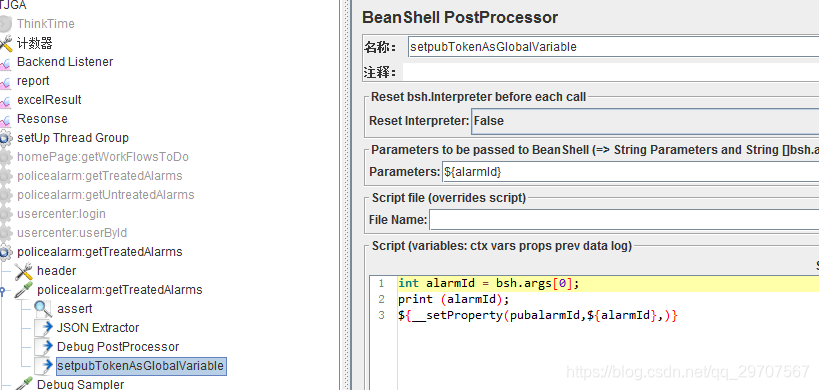Select disabled policealarm:getUntreatedAlarms node
Image resolution: width=819 pixels, height=390 pixels.
[x=106, y=195]
